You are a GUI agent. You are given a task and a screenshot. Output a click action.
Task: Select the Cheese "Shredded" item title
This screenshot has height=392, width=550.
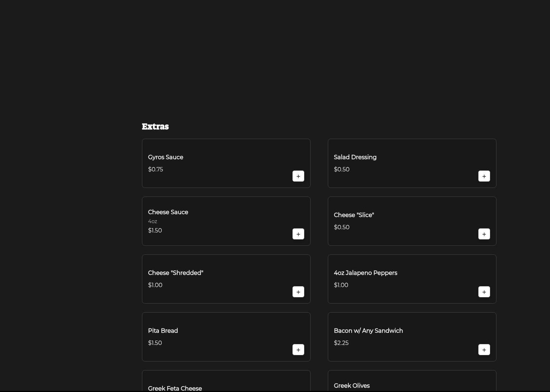click(x=175, y=273)
